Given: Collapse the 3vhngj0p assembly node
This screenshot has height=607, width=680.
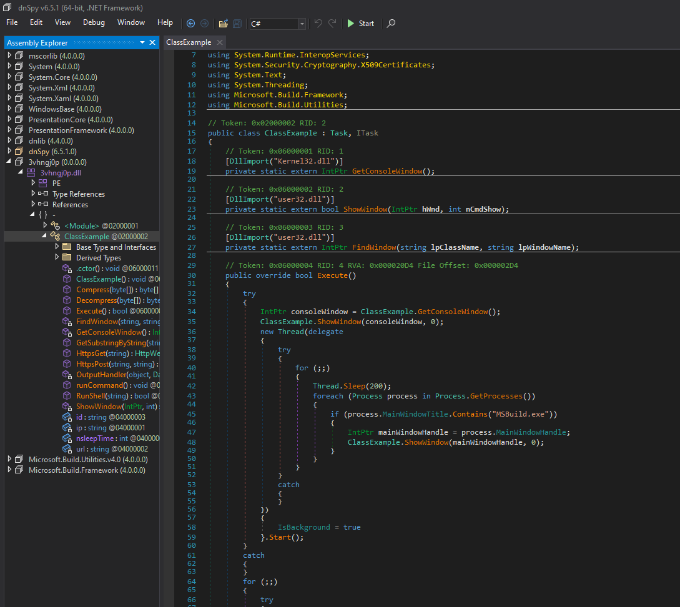Looking at the screenshot, I should (x=10, y=161).
